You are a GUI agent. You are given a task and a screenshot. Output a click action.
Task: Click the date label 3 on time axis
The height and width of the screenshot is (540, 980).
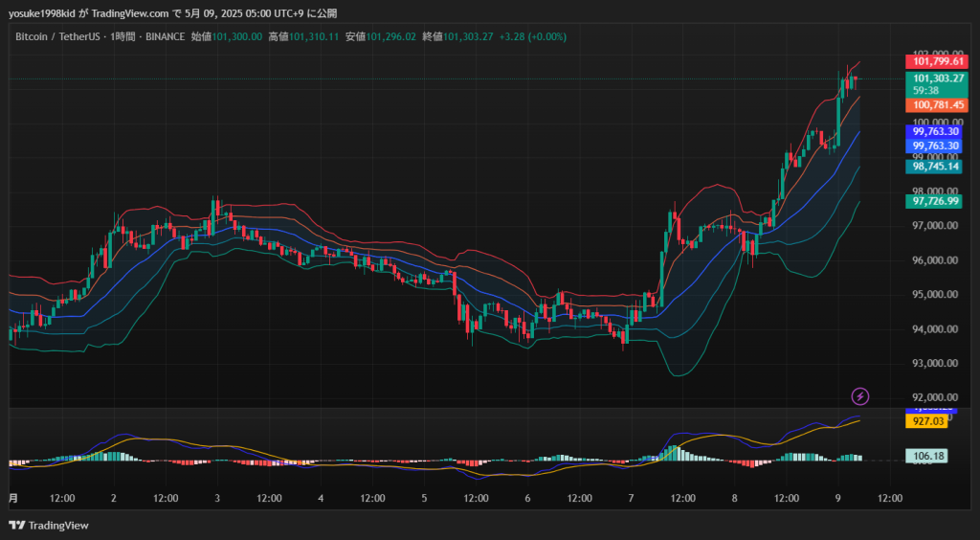pyautogui.click(x=217, y=498)
